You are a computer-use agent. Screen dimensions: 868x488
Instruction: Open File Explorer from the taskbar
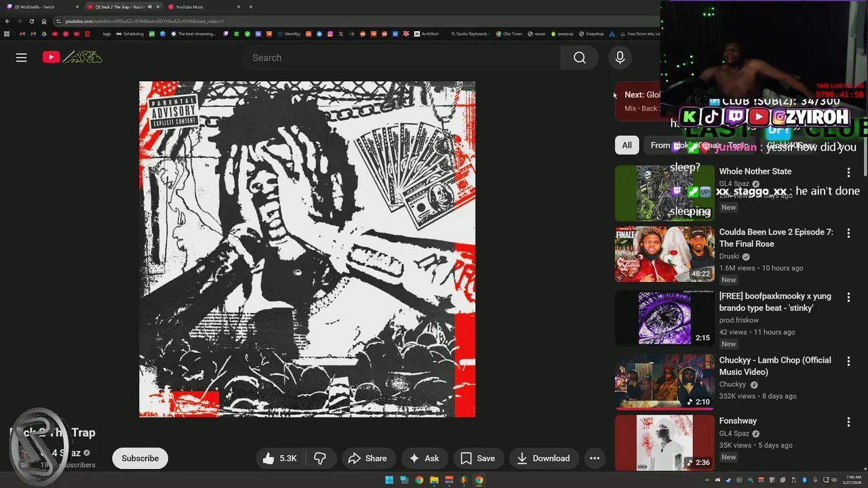pyautogui.click(x=434, y=480)
